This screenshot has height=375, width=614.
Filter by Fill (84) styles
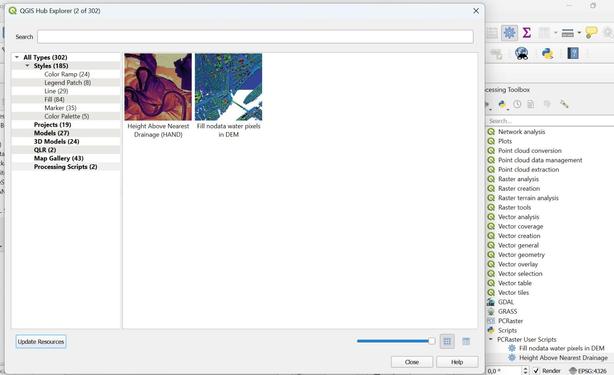coord(54,99)
